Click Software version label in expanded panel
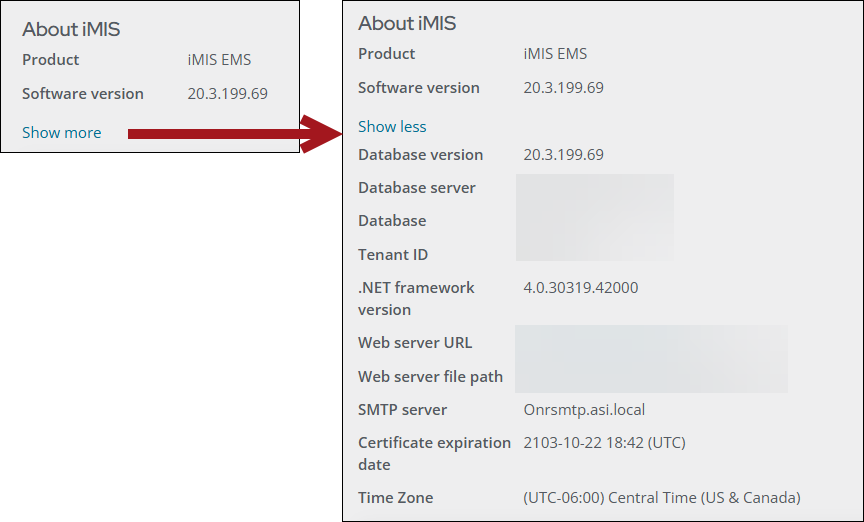 click(x=419, y=88)
